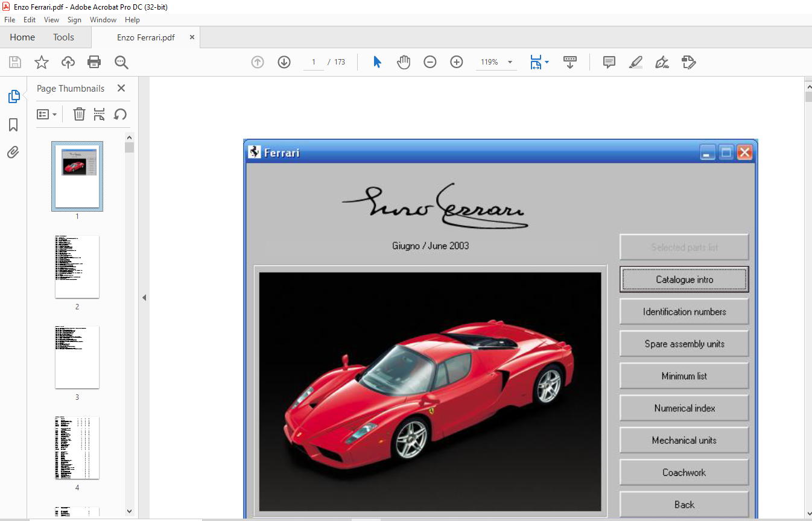Open find text with the magnifier icon
The image size is (812, 521).
[121, 62]
